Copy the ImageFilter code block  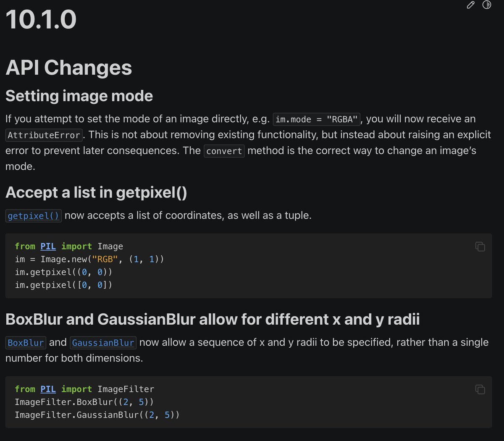tap(480, 389)
